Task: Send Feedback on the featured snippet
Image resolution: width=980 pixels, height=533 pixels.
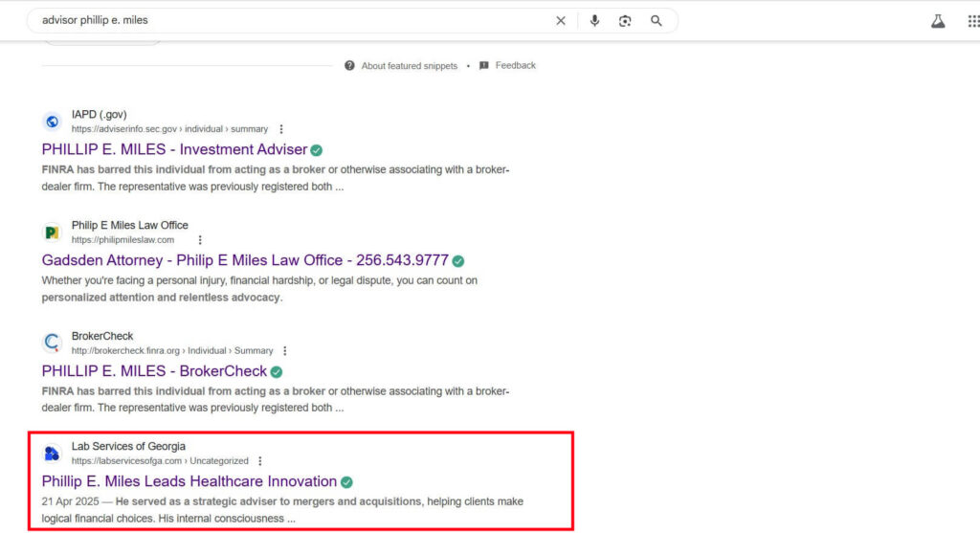Action: (516, 65)
